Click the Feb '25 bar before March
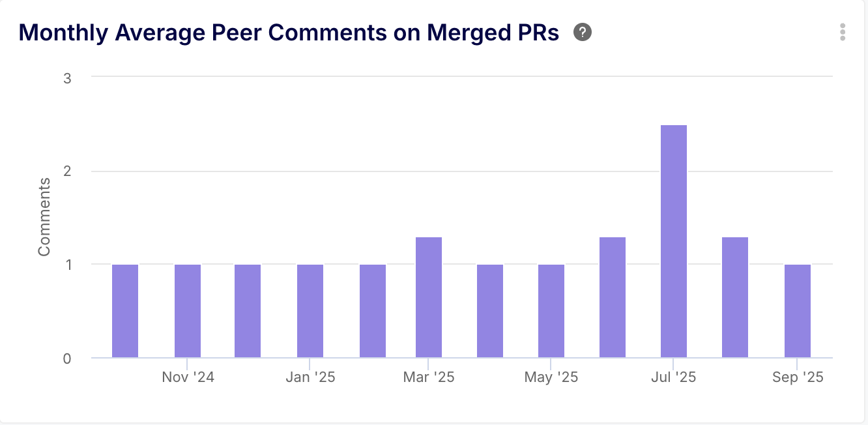 [373, 311]
